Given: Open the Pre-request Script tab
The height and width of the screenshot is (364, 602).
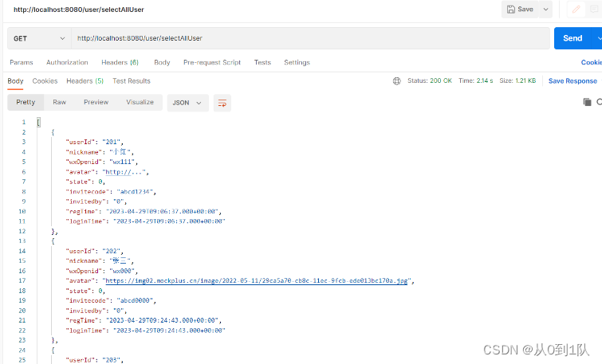Looking at the screenshot, I should click(x=212, y=62).
